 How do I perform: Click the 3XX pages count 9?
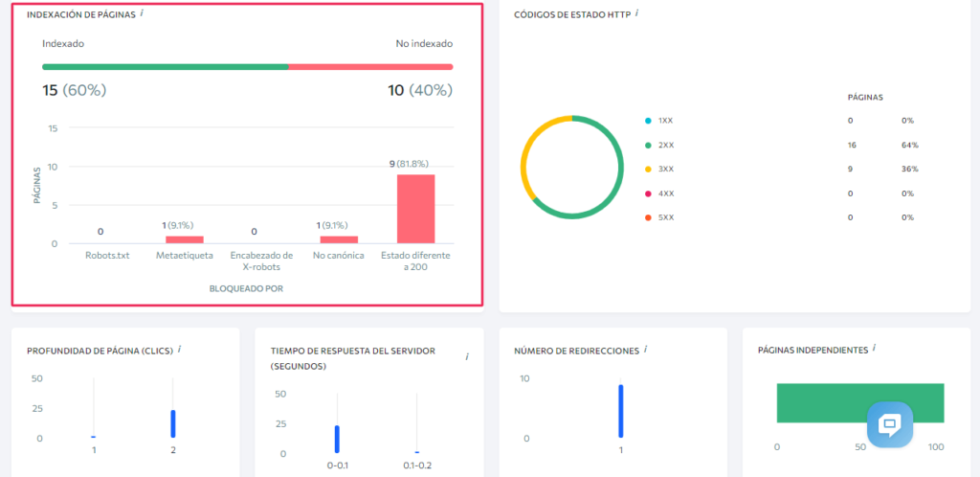(850, 169)
